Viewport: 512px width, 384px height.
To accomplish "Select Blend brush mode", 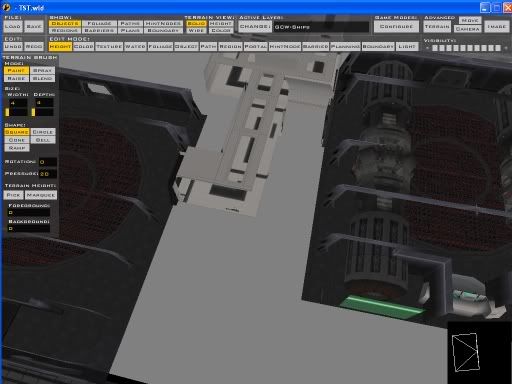I will [43, 78].
